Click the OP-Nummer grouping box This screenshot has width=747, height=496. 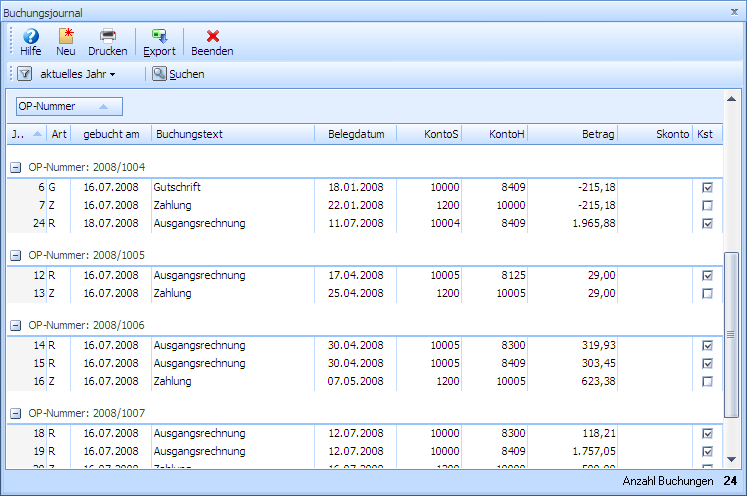(70, 106)
